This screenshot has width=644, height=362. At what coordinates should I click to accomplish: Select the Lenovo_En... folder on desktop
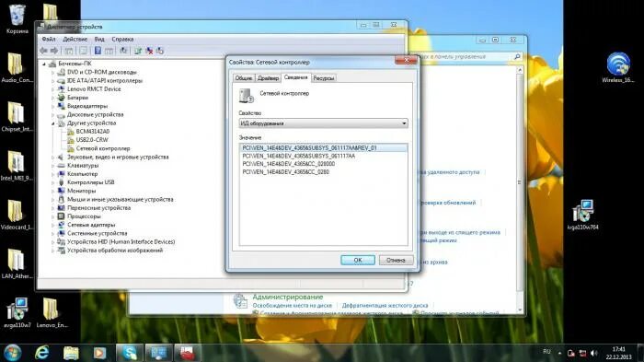tap(52, 312)
